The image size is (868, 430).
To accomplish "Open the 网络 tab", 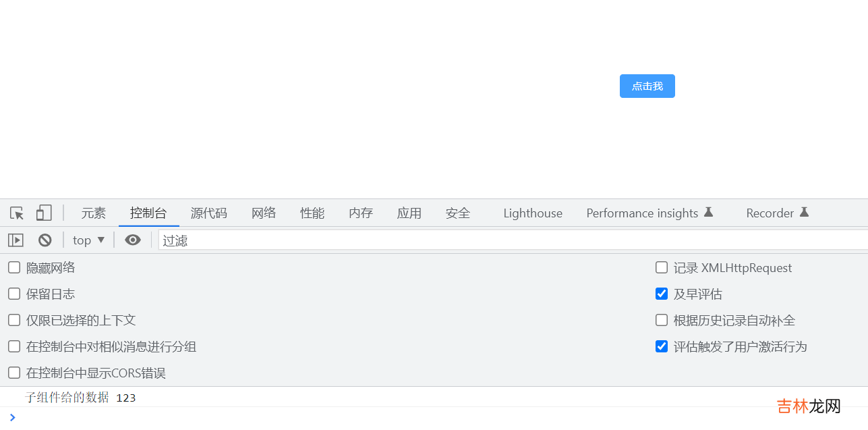I will tap(264, 213).
